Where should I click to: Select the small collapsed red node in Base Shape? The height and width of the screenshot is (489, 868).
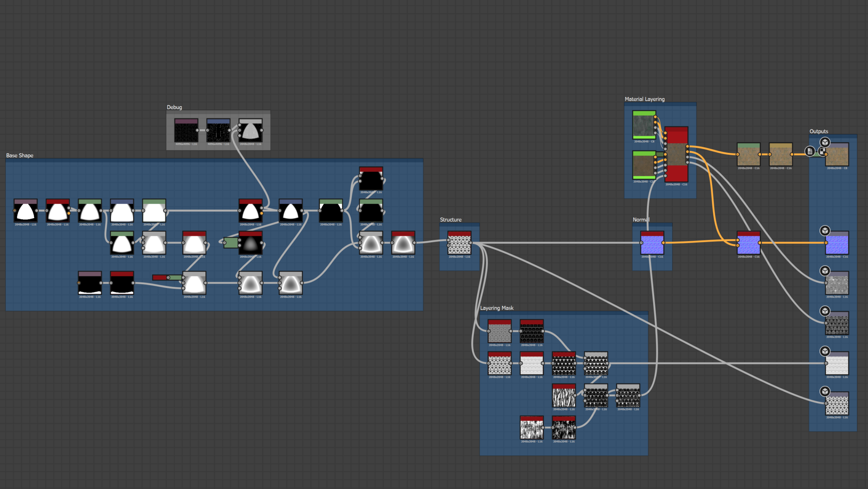160,278
